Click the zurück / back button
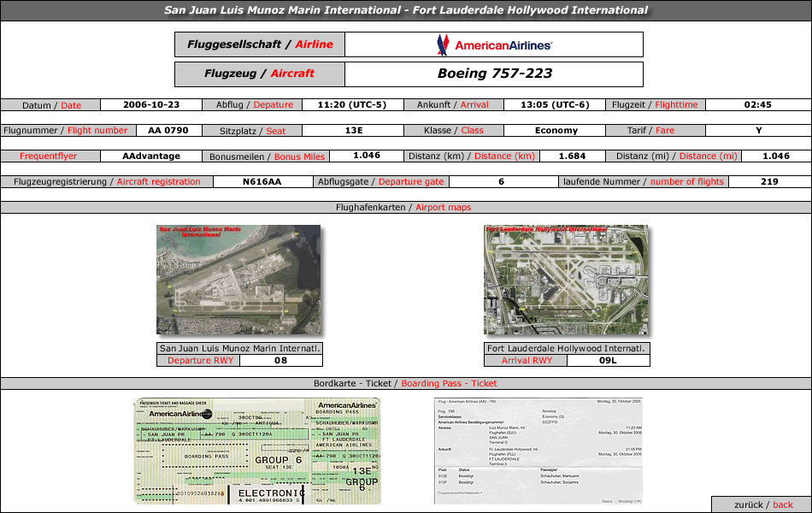812x513 pixels. tap(762, 504)
